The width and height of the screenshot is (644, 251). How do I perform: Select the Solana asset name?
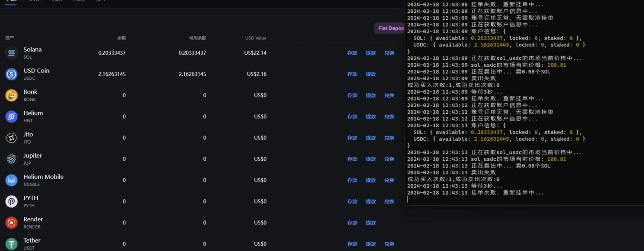[32, 49]
